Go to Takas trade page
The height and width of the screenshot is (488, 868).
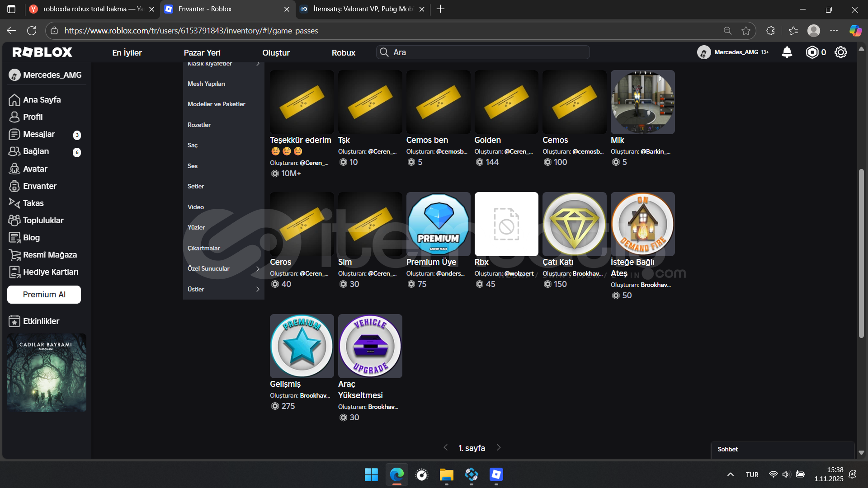pyautogui.click(x=33, y=203)
